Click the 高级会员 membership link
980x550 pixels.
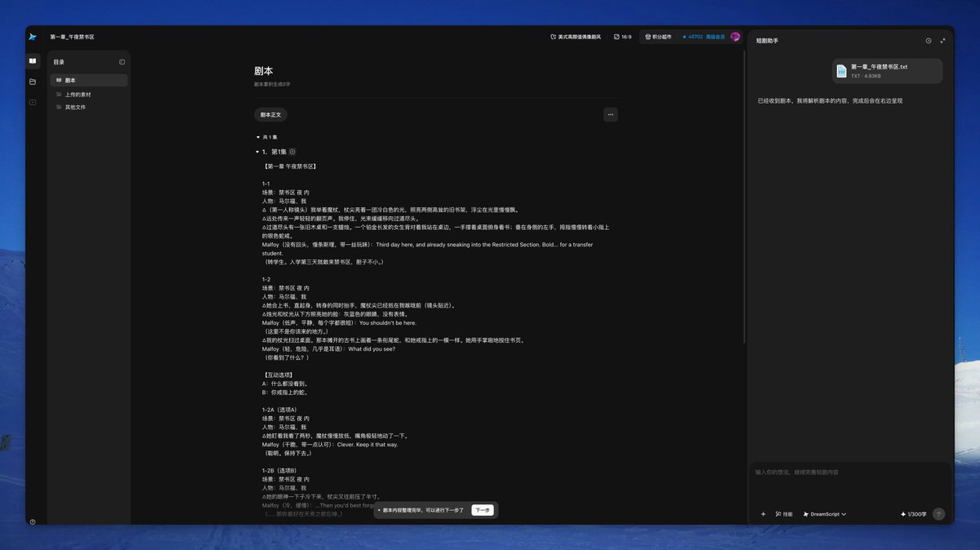coord(715,37)
